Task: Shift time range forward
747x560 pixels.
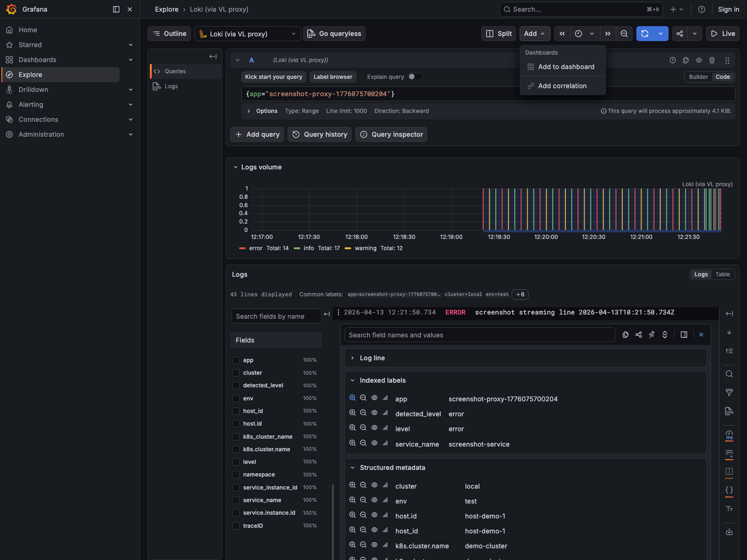Action: pyautogui.click(x=608, y=34)
